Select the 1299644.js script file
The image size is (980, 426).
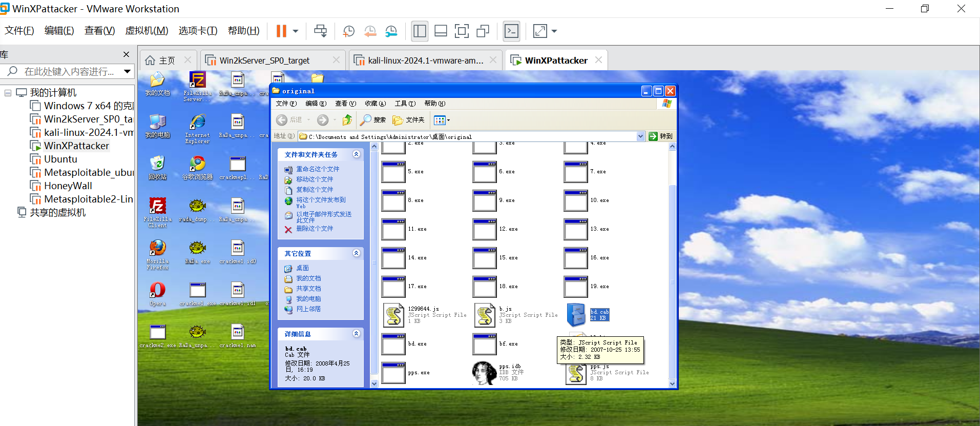pos(425,315)
